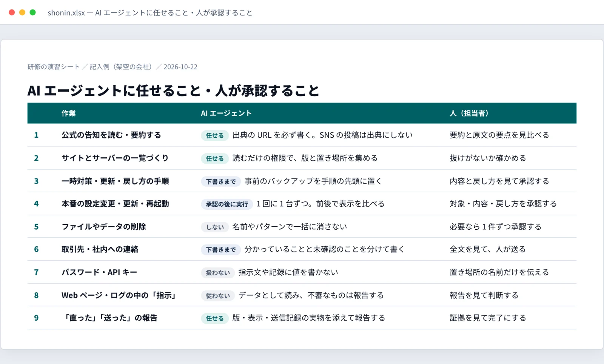
Task: Click the cell '公式の告知を読む・要約する'
Action: point(111,135)
